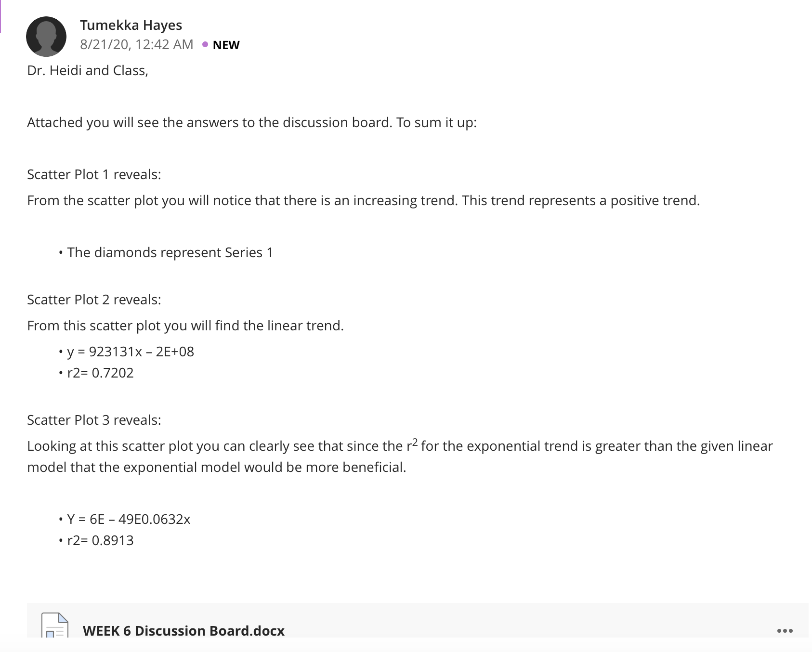Click the line "From this scatter plot you will find"
Viewport: 812px width, 652px height.
click(185, 326)
